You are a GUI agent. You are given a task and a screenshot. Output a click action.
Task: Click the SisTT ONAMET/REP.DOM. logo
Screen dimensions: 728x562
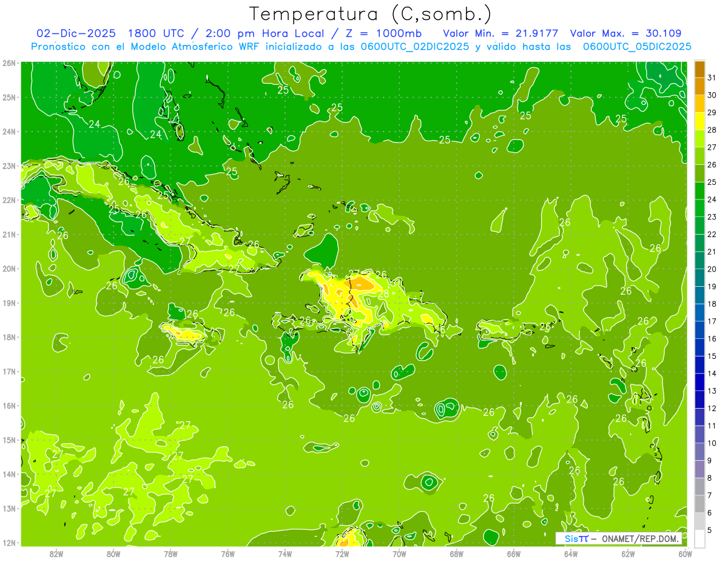pyautogui.click(x=619, y=538)
